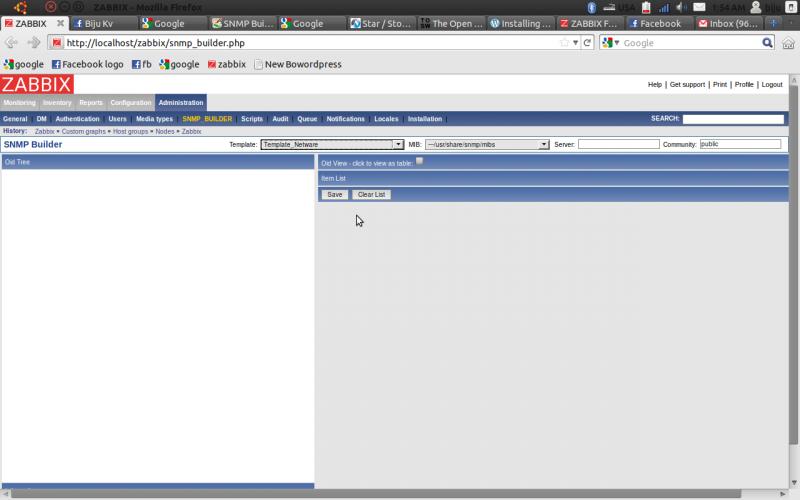Open the mail indicator in top panel
This screenshot has width=800, height=500.
tap(699, 8)
